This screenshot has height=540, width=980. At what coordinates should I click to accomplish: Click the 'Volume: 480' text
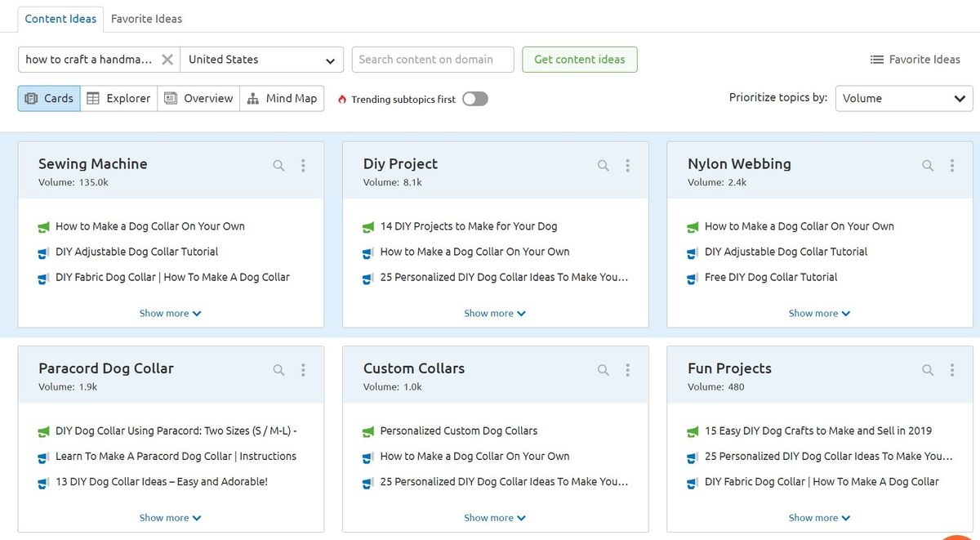[716, 387]
